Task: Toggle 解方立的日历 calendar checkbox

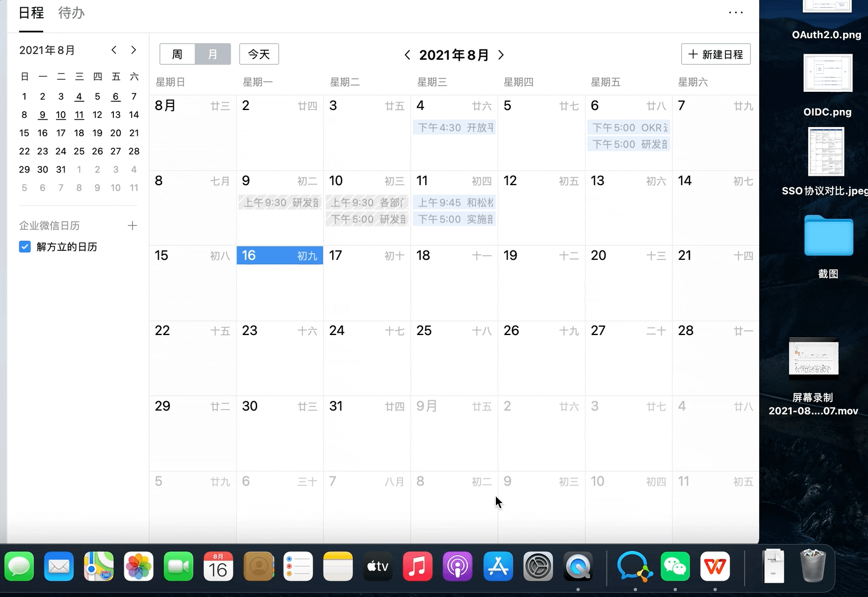Action: tap(25, 247)
